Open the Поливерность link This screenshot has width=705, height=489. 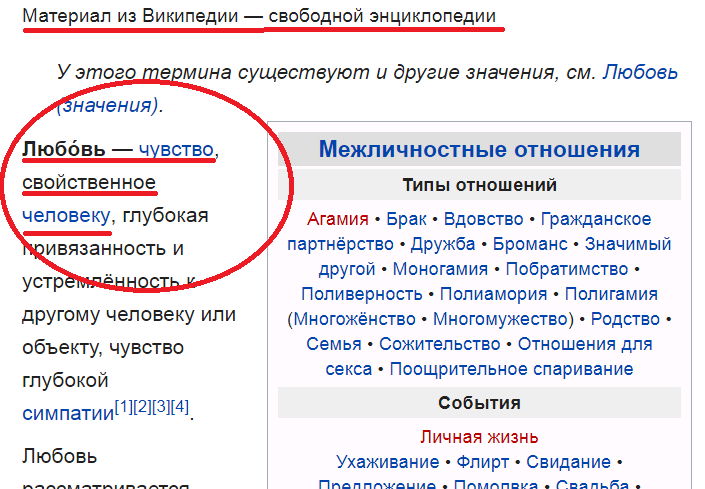(x=362, y=294)
